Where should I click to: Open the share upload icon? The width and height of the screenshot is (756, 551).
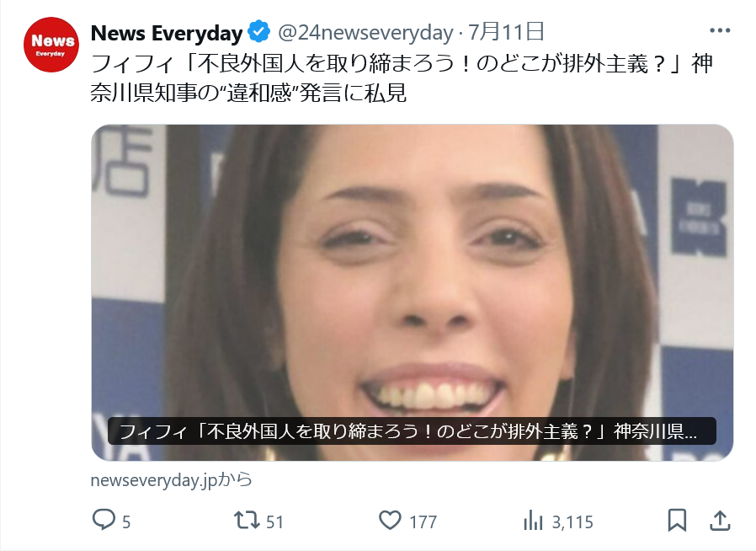click(x=720, y=521)
